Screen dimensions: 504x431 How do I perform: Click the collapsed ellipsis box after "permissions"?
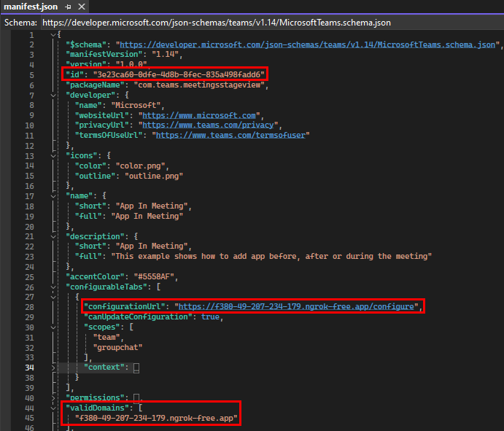136,398
